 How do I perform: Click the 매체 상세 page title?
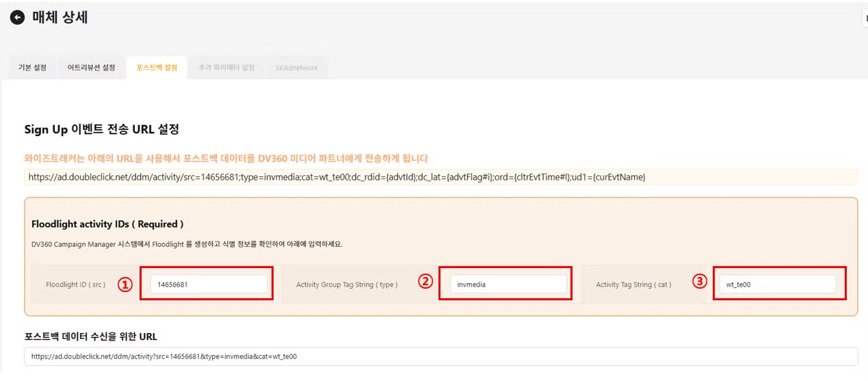click(x=60, y=18)
